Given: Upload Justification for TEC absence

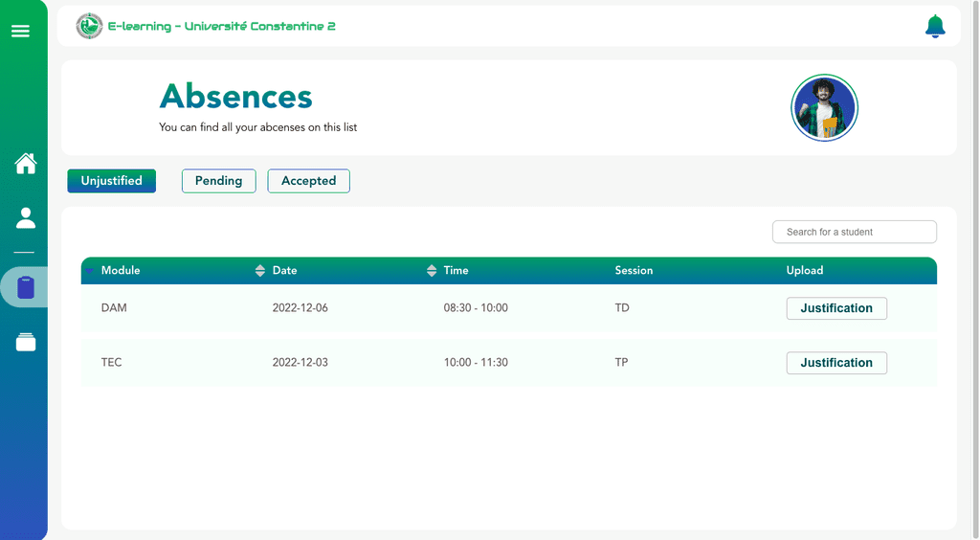Looking at the screenshot, I should 836,363.
